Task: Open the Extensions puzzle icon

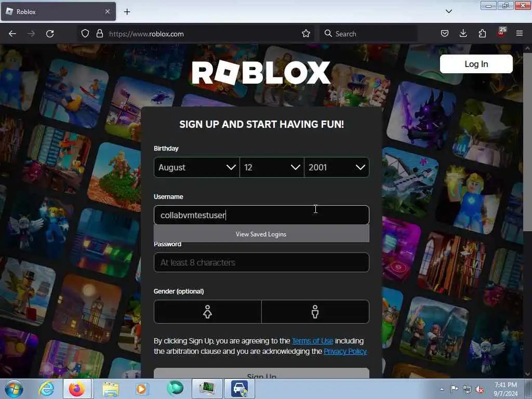Action: pos(482,33)
